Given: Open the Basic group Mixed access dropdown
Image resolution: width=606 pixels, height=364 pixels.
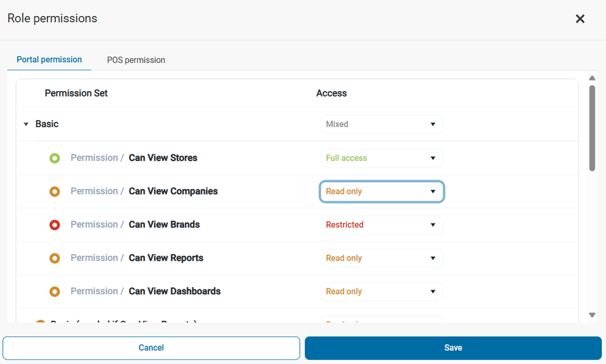Looking at the screenshot, I should coord(382,124).
